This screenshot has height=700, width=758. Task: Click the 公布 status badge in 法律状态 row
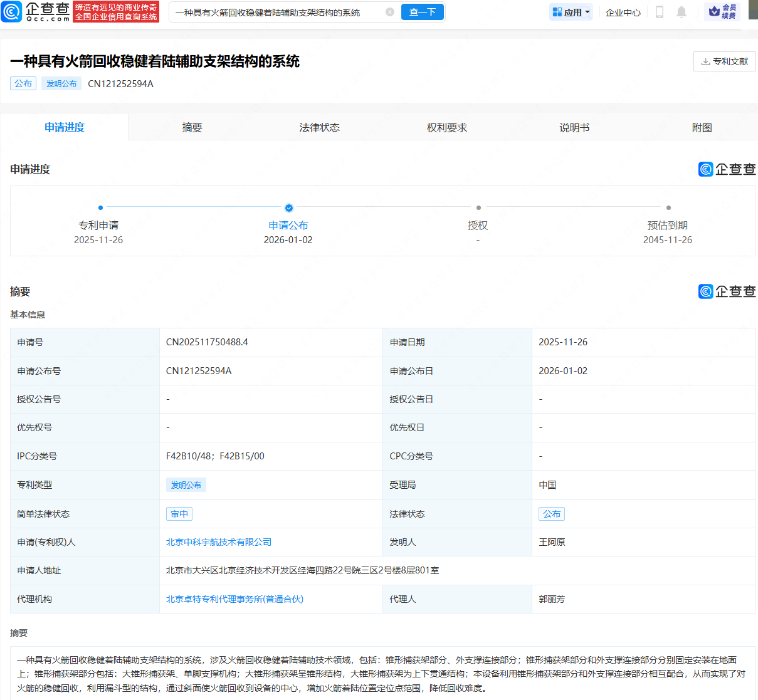551,513
